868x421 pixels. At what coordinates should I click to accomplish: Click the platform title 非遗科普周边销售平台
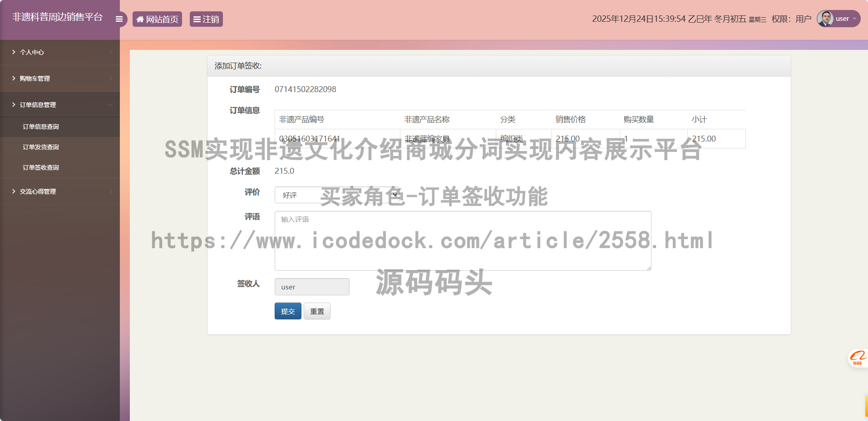pyautogui.click(x=58, y=17)
